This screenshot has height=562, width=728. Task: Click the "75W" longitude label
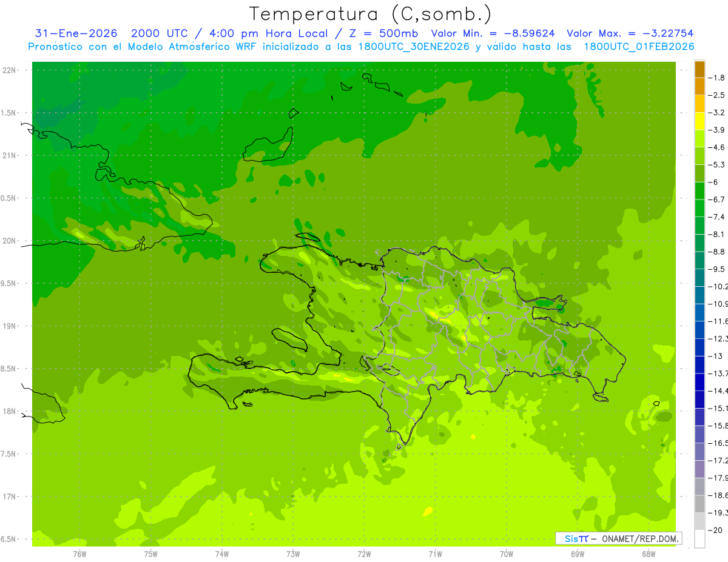tap(151, 554)
